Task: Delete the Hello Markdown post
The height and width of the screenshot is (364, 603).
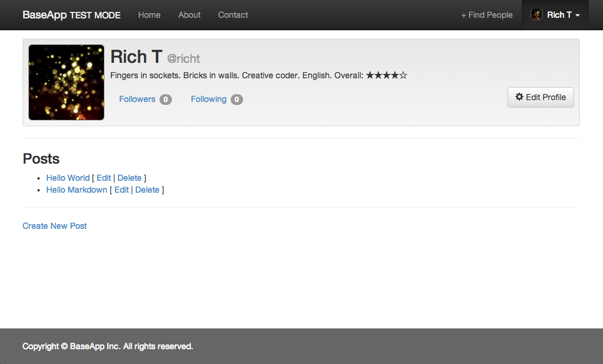Action: tap(147, 190)
